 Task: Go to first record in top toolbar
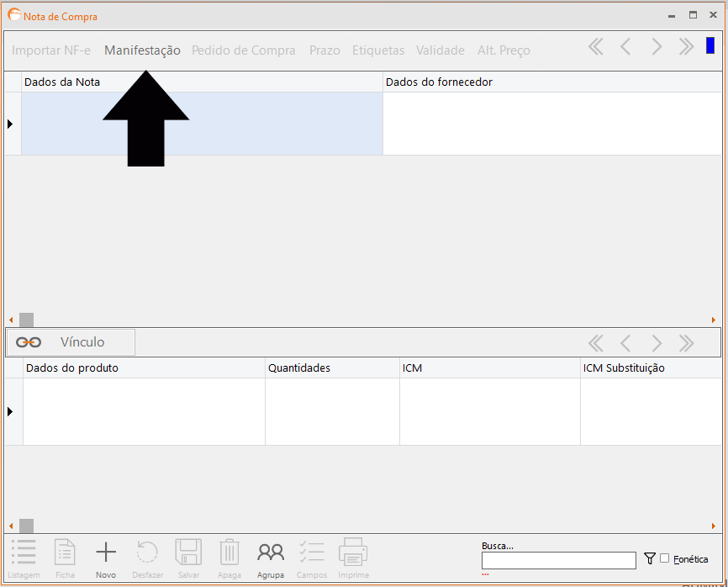(596, 47)
